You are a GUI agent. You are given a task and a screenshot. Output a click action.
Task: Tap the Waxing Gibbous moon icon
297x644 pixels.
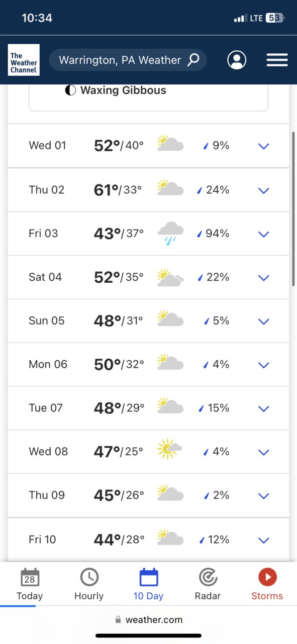pos(70,91)
